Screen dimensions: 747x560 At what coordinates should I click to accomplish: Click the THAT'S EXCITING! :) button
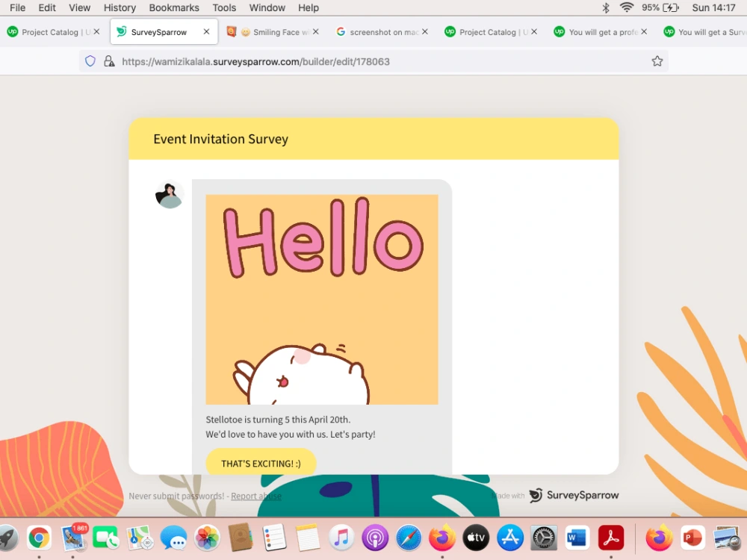point(261,463)
